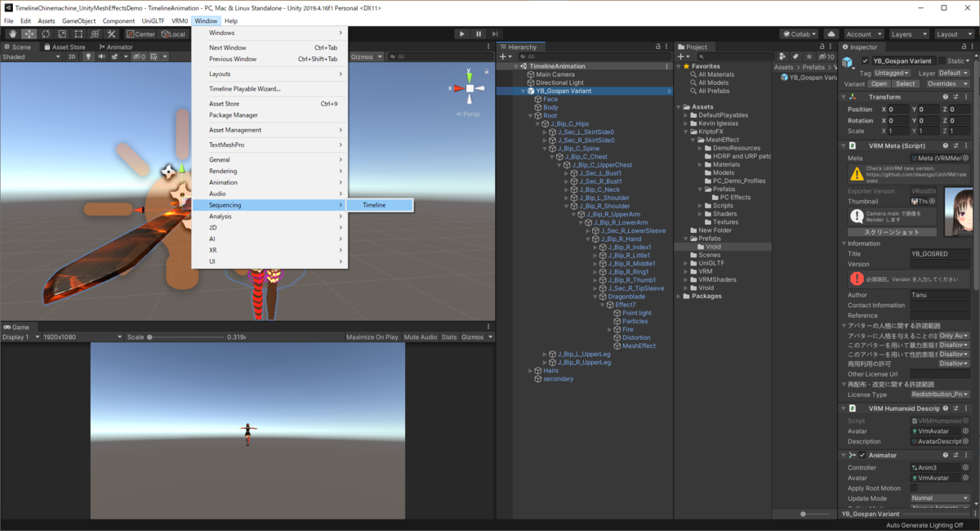The height and width of the screenshot is (531, 980).
Task: Open GameObject menu in menu bar
Action: [x=78, y=20]
